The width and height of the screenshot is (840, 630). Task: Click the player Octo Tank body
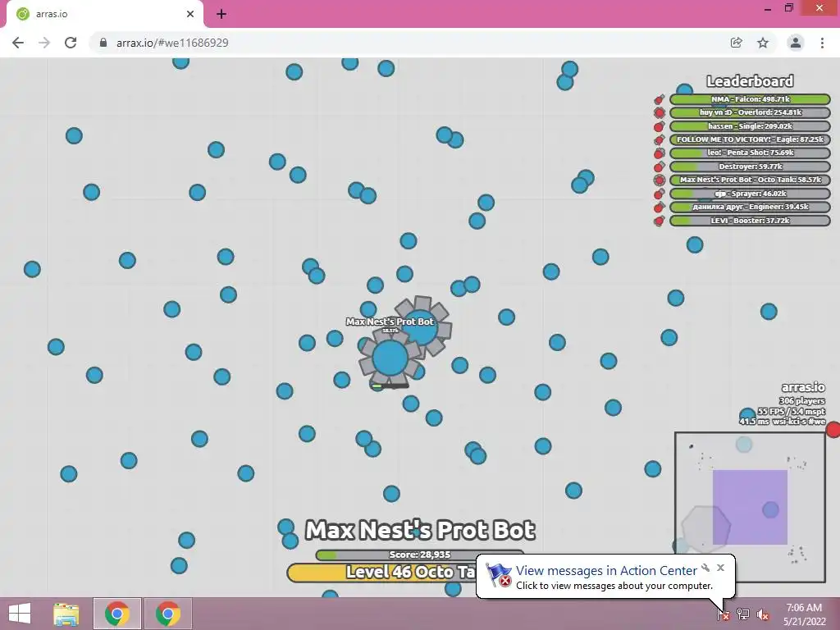(x=390, y=358)
